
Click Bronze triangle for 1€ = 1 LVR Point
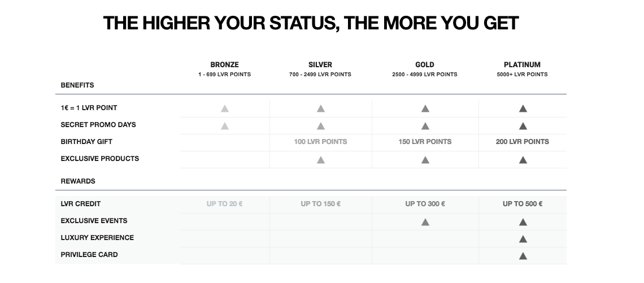click(x=225, y=108)
